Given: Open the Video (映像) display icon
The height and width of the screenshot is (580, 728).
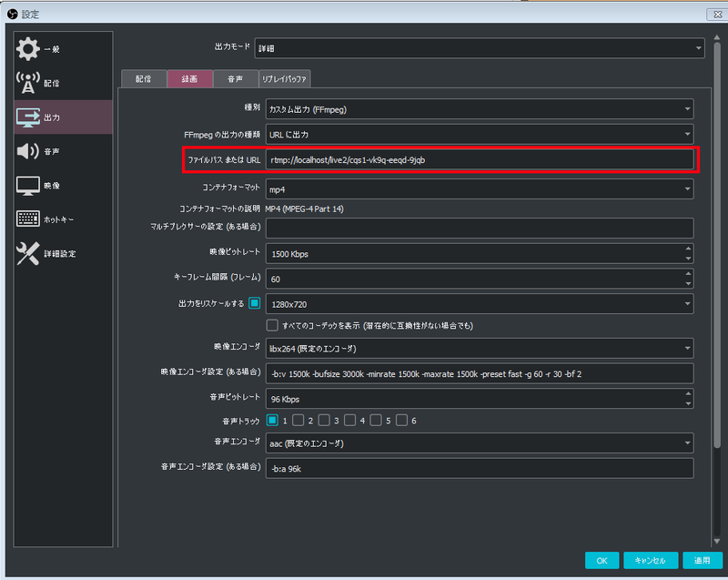Looking at the screenshot, I should pyautogui.click(x=28, y=185).
